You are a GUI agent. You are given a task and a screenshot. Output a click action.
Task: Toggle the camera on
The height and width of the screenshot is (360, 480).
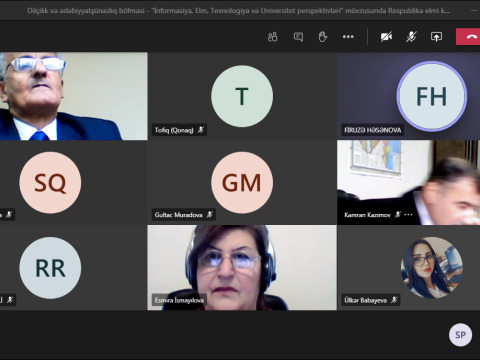click(x=386, y=37)
